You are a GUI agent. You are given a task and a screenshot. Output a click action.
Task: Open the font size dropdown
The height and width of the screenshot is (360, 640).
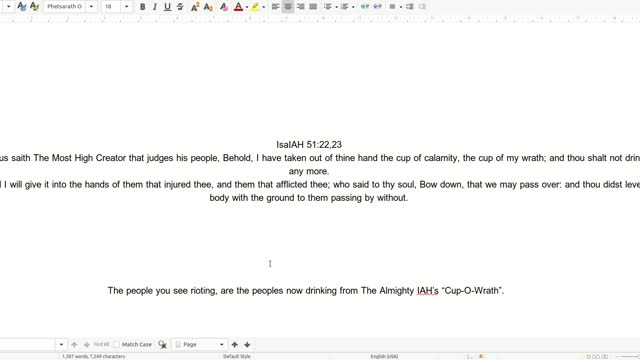point(127,7)
